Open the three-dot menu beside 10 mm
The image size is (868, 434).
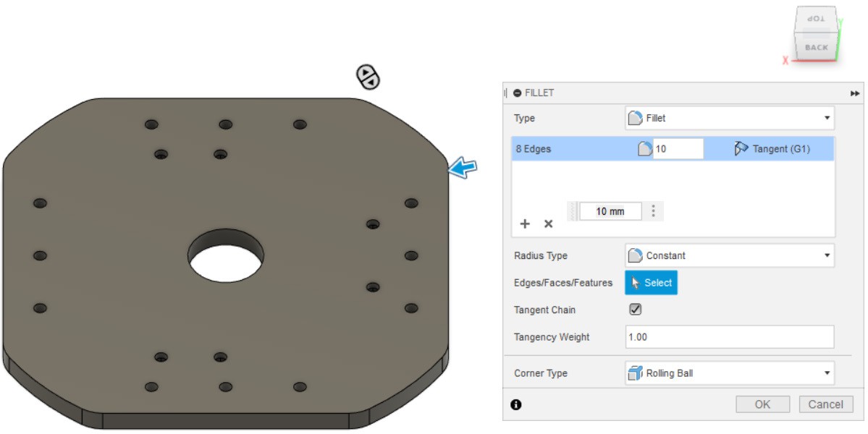click(x=654, y=211)
